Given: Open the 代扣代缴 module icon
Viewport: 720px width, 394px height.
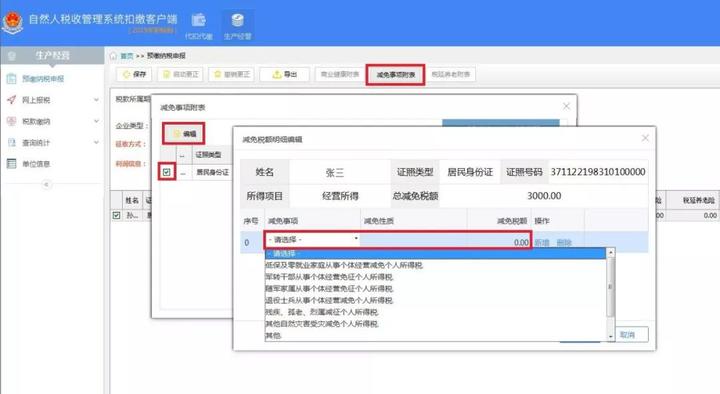Looking at the screenshot, I should click(x=199, y=26).
